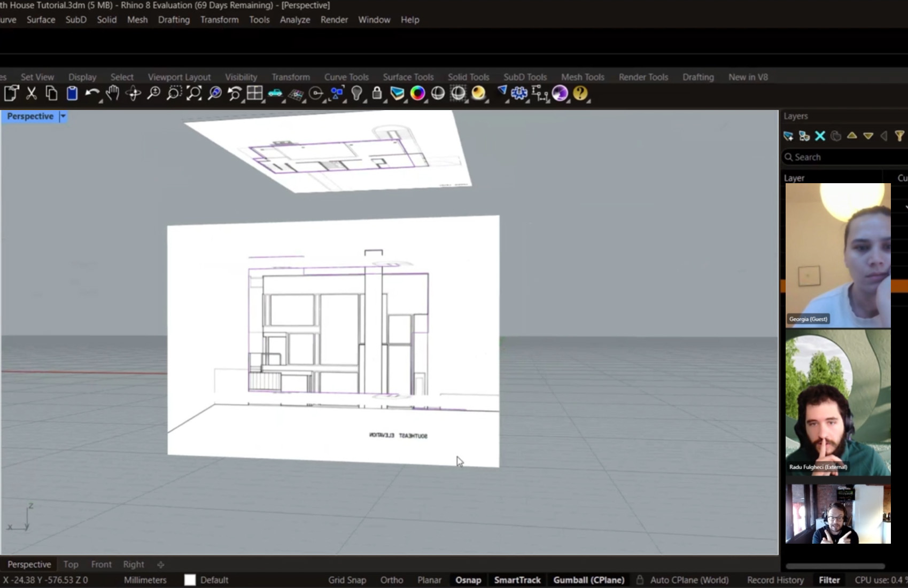Open the layer filter options
The width and height of the screenshot is (908, 588).
click(901, 136)
